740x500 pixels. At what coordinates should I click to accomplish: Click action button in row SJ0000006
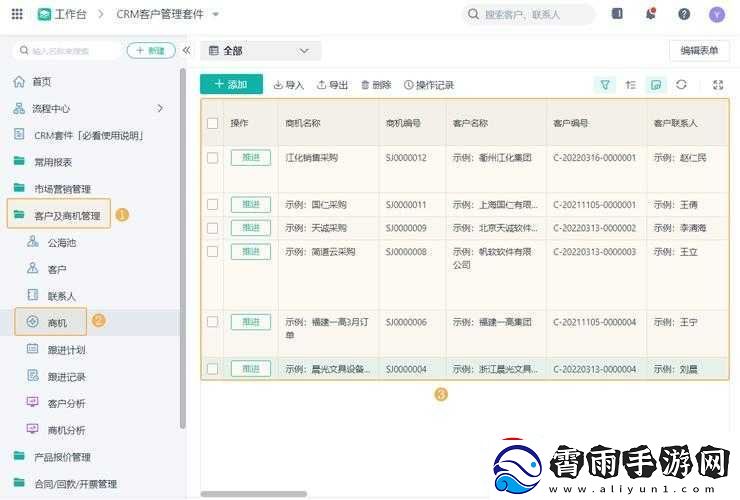click(251, 322)
